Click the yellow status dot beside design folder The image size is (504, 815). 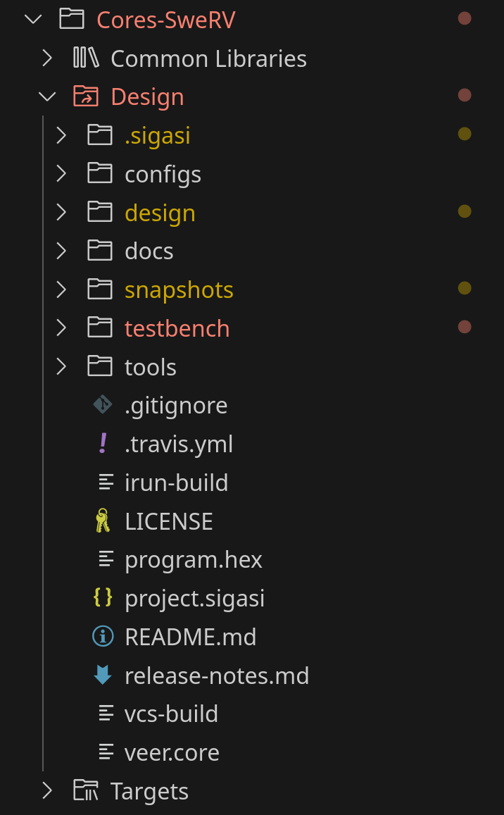coord(465,211)
